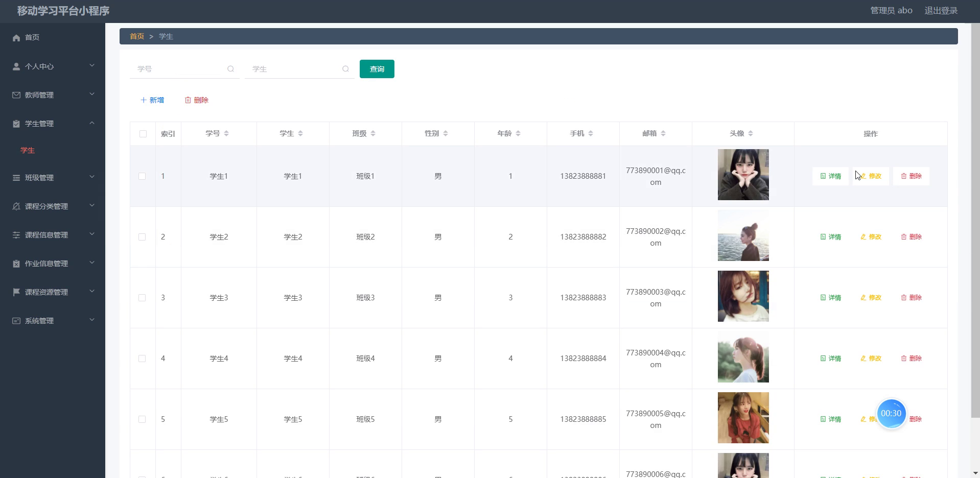The width and height of the screenshot is (980, 478).
Task: Click the icon beside 系统管理
Action: pyautogui.click(x=16, y=321)
